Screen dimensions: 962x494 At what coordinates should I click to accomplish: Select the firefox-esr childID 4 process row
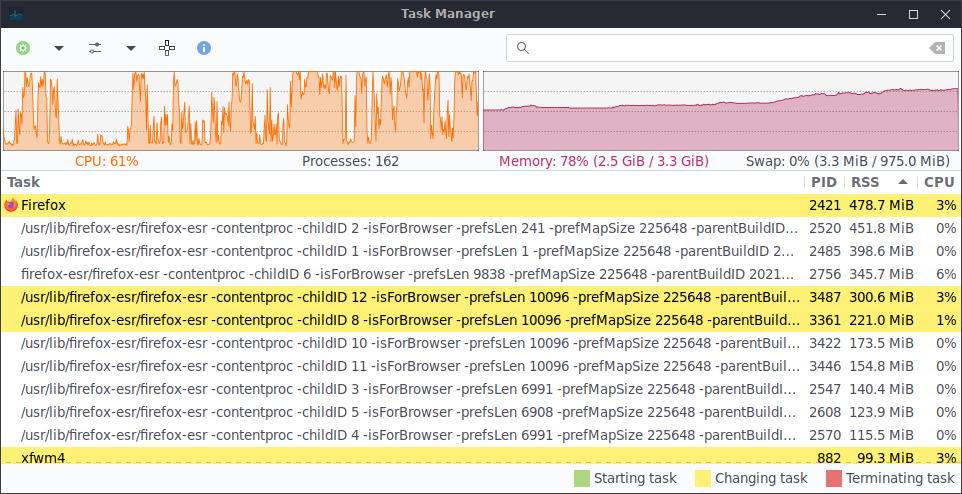click(481, 436)
